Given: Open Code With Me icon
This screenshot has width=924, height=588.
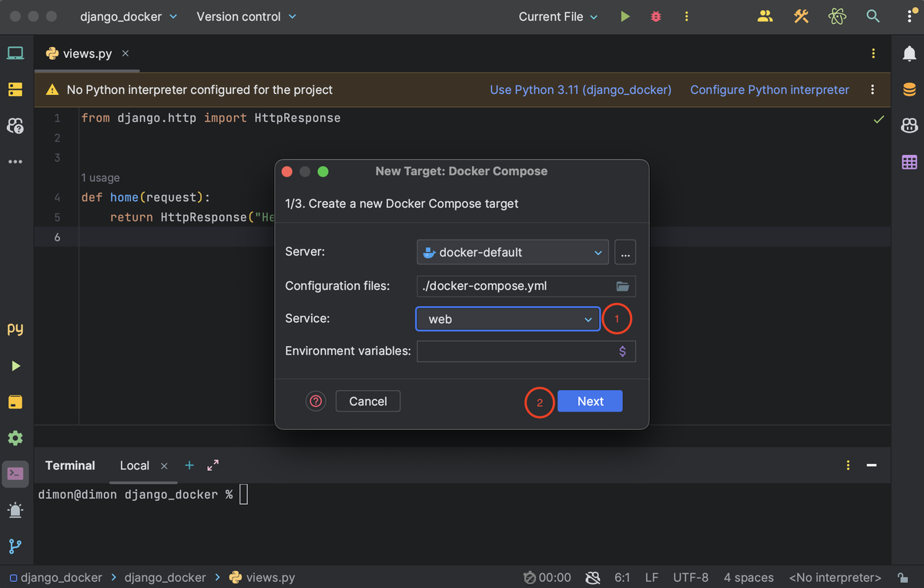Looking at the screenshot, I should pos(765,16).
